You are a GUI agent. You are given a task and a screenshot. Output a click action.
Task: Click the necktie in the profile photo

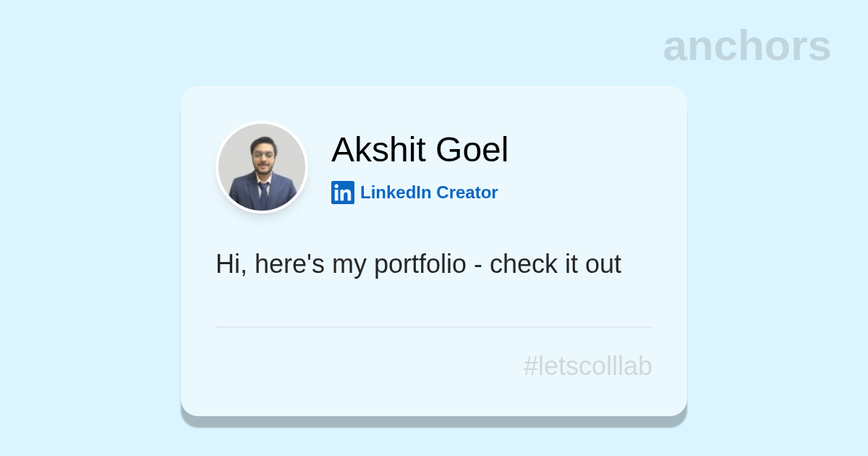click(263, 194)
